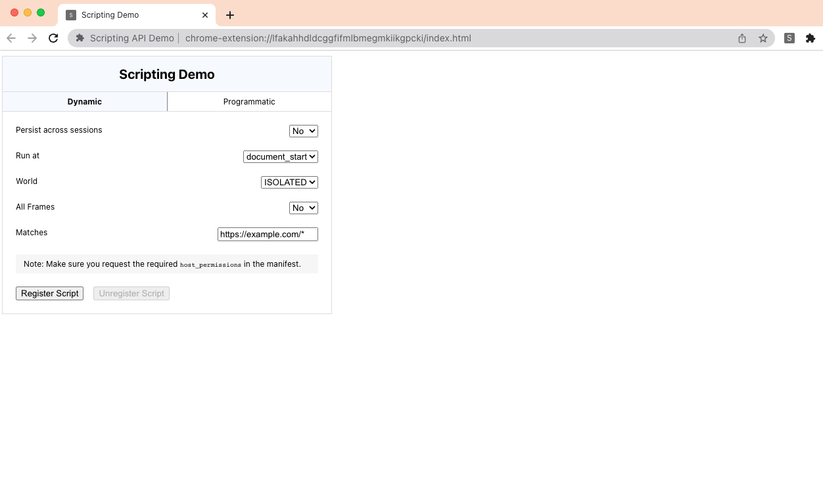Open the World selection dropdown
823x504 pixels.
pyautogui.click(x=289, y=182)
